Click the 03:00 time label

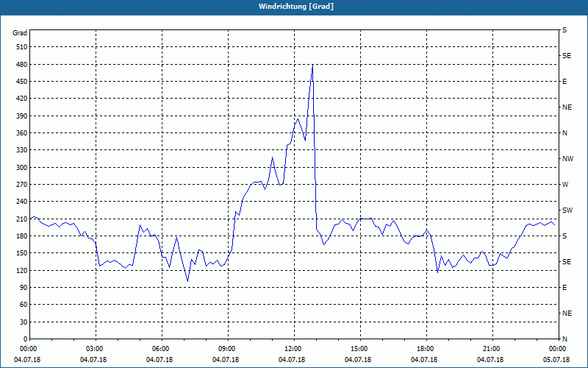point(96,349)
